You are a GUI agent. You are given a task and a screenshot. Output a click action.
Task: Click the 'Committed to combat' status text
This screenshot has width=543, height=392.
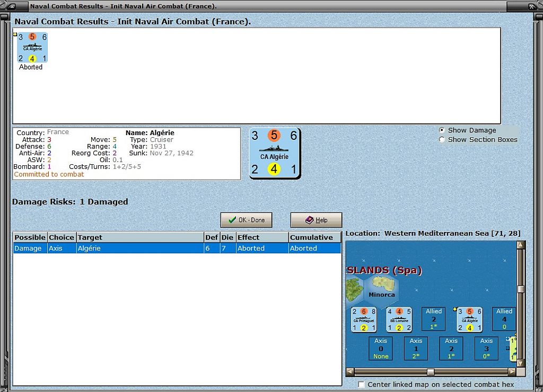[49, 174]
